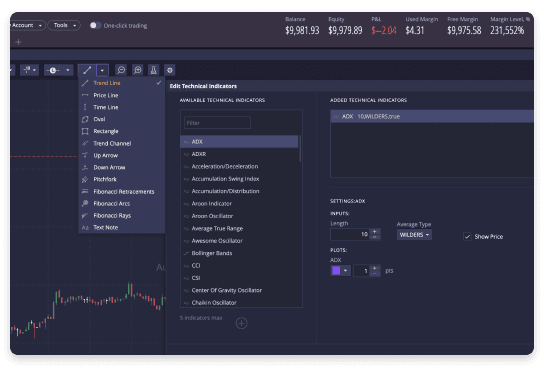
Task: Add a new tab with plus icon
Action: (18, 42)
